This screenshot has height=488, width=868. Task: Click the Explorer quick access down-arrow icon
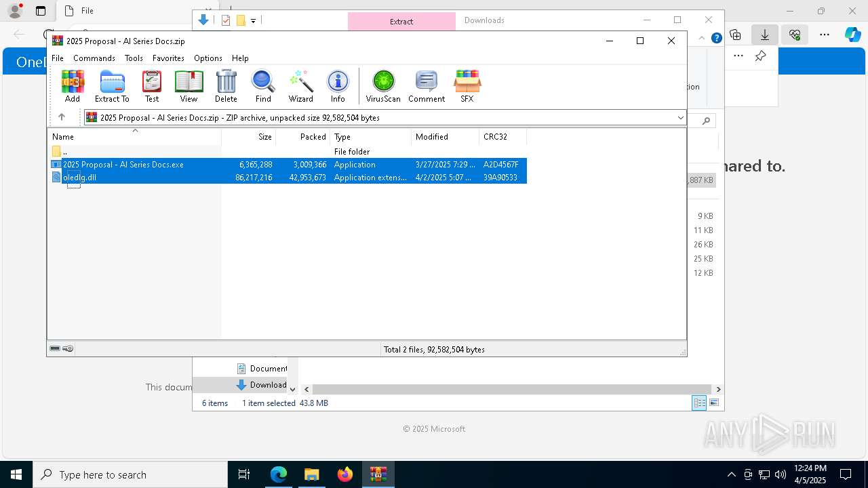[203, 20]
